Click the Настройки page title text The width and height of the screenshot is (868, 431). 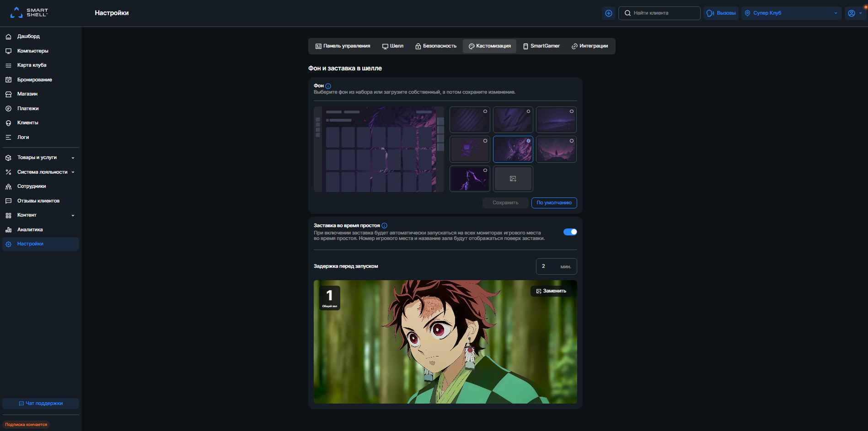click(112, 13)
